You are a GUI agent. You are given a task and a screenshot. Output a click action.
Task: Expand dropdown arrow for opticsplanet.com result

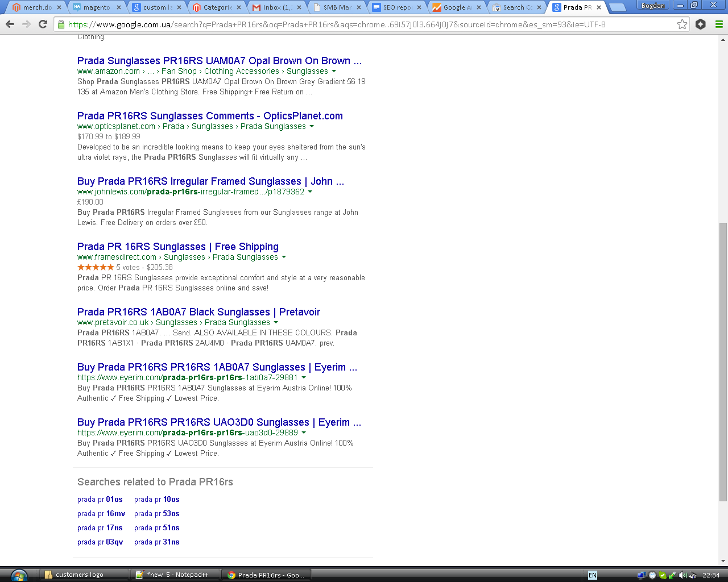coord(312,127)
